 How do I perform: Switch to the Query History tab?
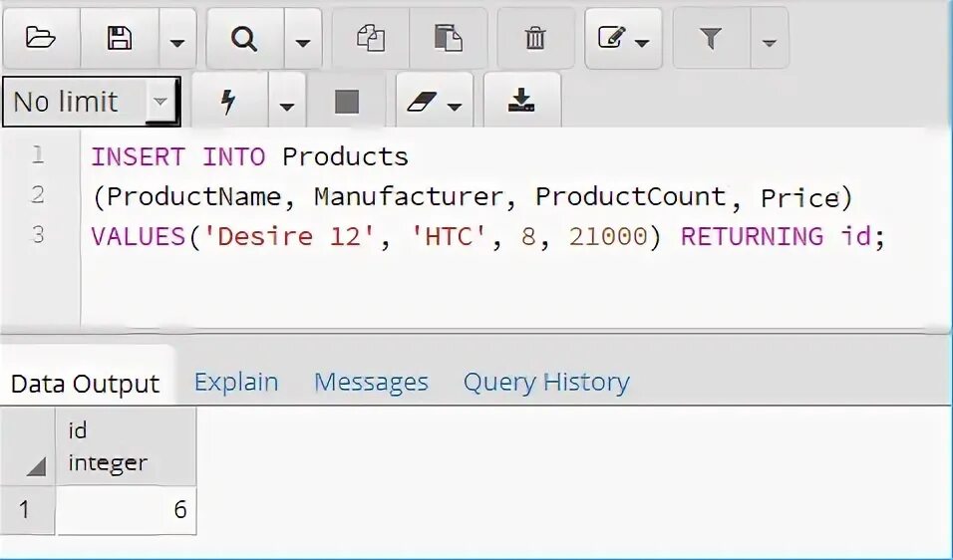(546, 382)
